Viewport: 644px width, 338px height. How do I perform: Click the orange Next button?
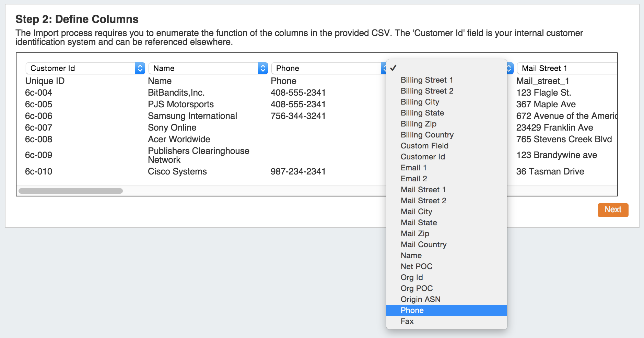point(613,210)
